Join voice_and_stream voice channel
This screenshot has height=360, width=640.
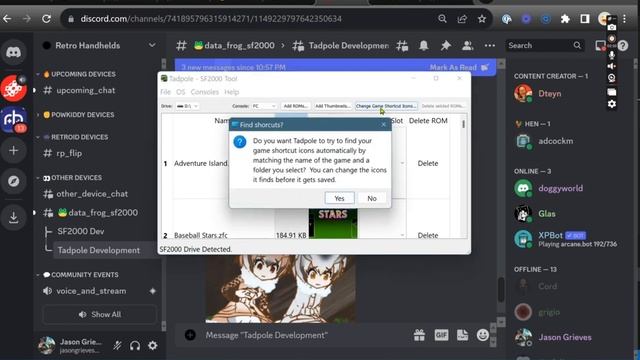point(91,291)
